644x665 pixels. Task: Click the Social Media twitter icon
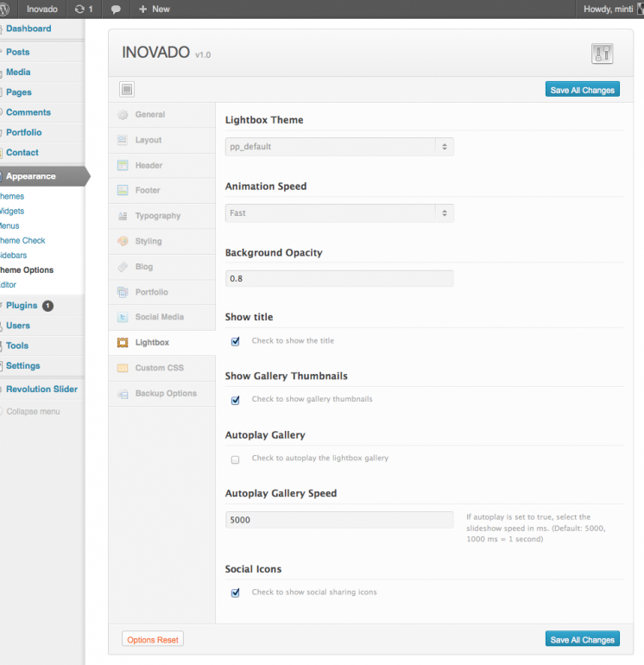[123, 317]
